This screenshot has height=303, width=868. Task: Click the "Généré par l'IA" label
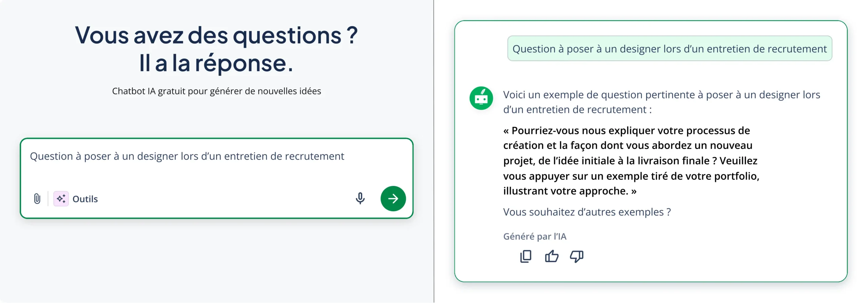pyautogui.click(x=535, y=236)
